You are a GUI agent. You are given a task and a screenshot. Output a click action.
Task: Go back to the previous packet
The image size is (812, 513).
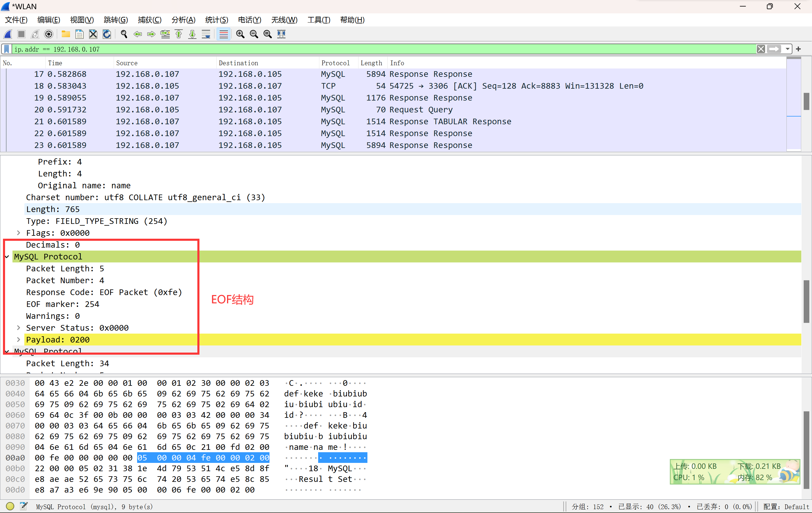tap(138, 34)
